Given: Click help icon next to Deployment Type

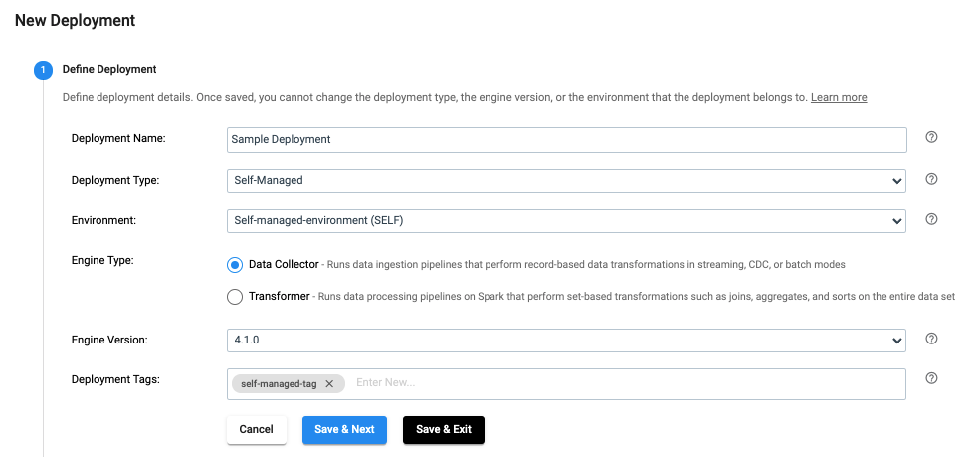Looking at the screenshot, I should 931,179.
